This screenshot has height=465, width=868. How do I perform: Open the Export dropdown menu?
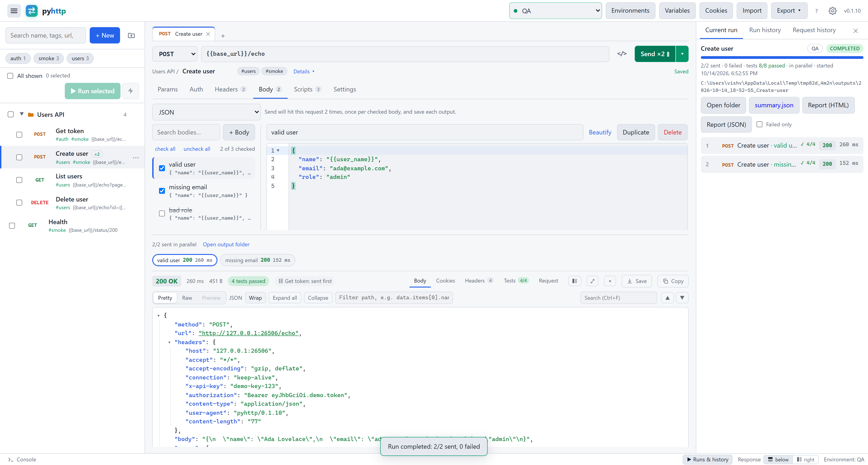click(x=789, y=11)
